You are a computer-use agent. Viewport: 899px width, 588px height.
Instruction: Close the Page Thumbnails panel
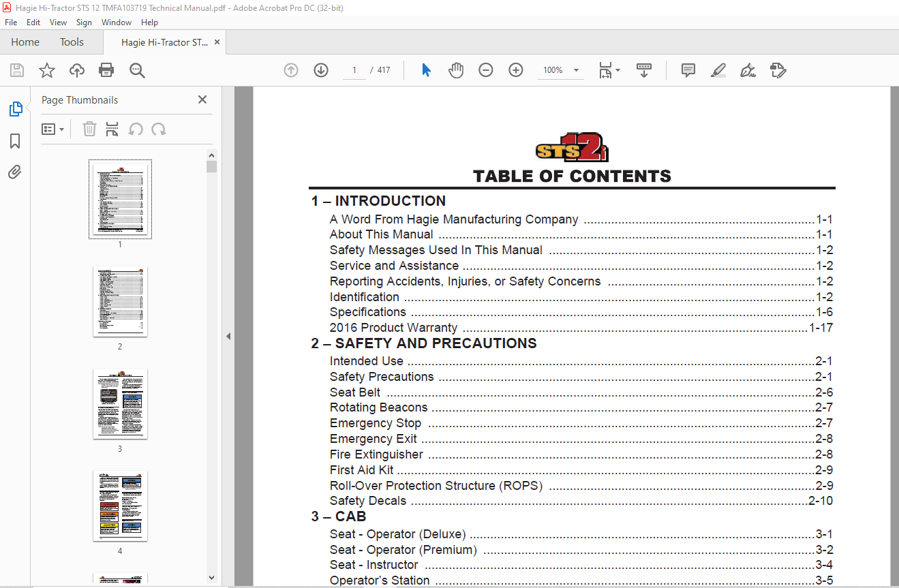[202, 99]
